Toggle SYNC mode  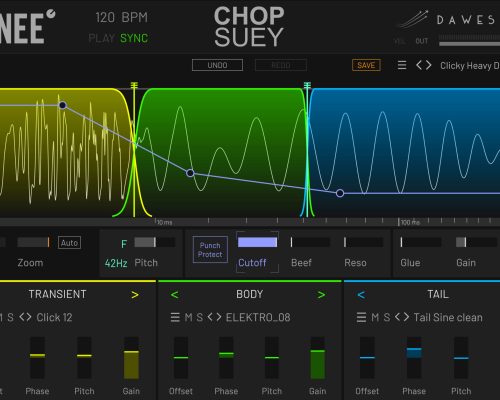134,38
